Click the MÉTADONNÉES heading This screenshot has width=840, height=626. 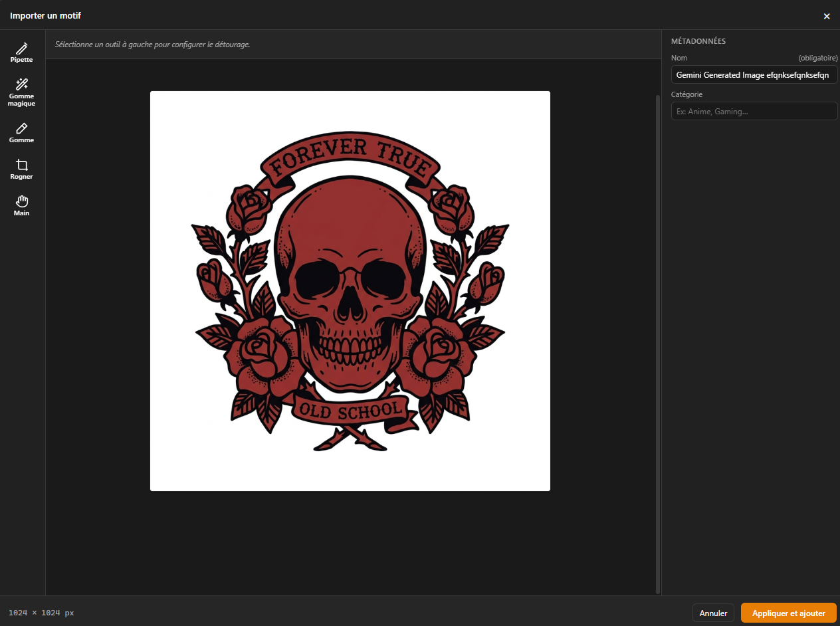coord(698,41)
